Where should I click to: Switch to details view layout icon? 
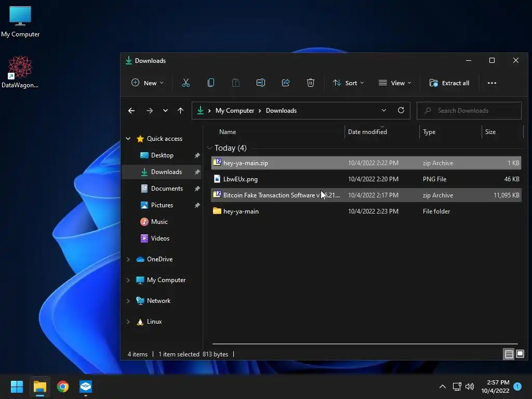509,354
